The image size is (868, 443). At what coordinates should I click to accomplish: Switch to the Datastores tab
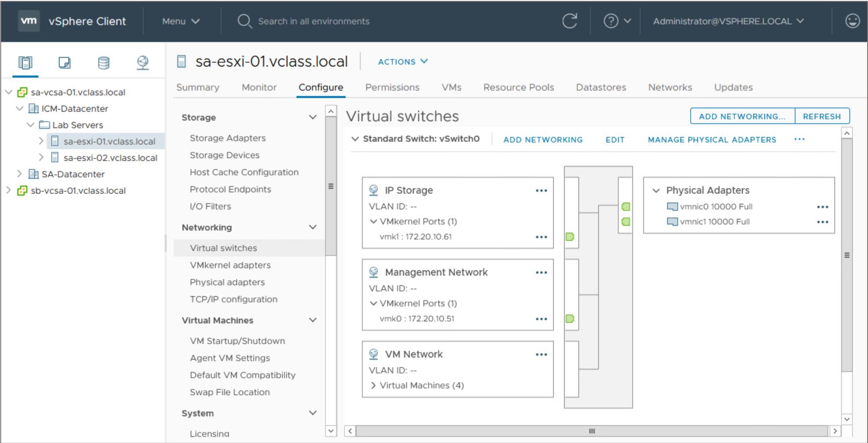tap(601, 87)
